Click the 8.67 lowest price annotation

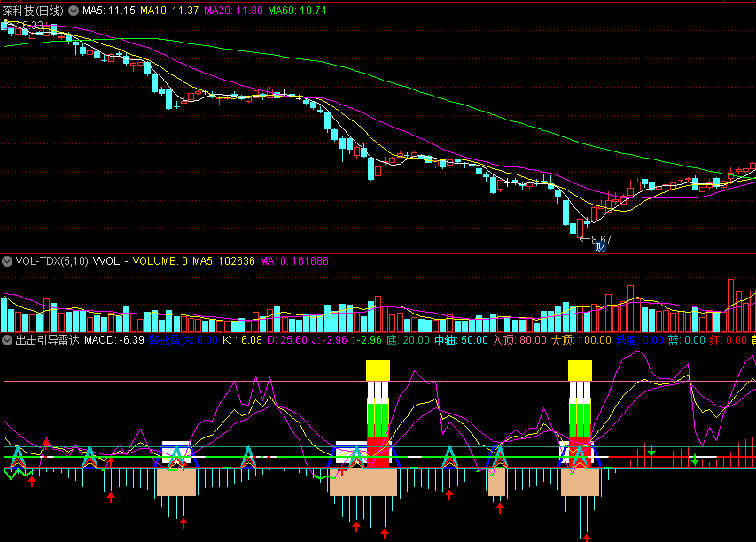[601, 239]
